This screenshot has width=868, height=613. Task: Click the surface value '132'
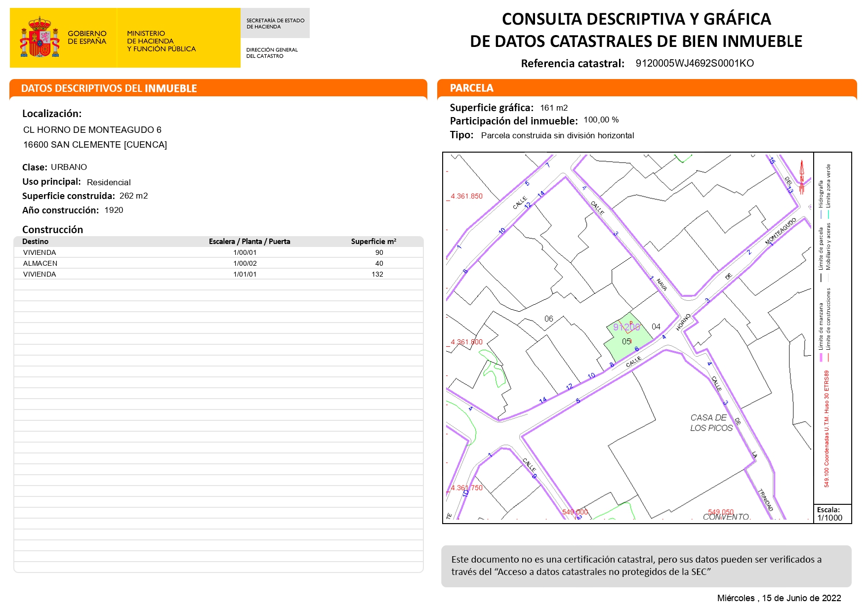point(377,274)
